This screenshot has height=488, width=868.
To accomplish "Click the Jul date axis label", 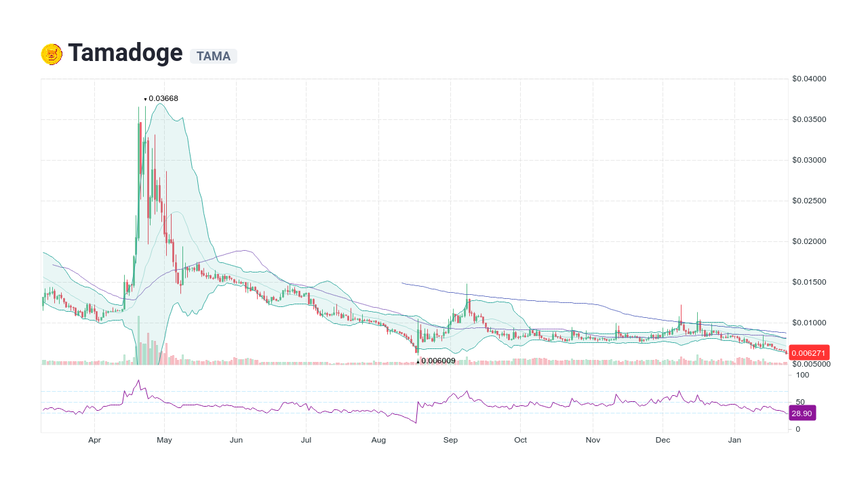I will pyautogui.click(x=306, y=440).
